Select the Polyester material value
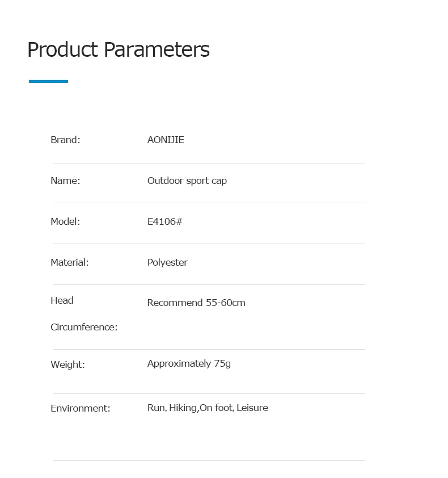Viewport: 448px width, 478px height. coord(167,262)
